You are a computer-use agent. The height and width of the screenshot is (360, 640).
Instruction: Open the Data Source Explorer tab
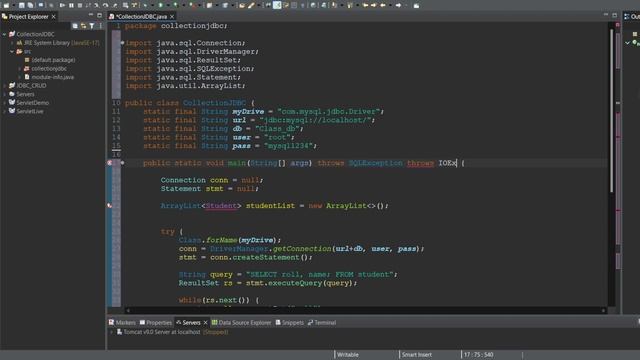(x=241, y=322)
